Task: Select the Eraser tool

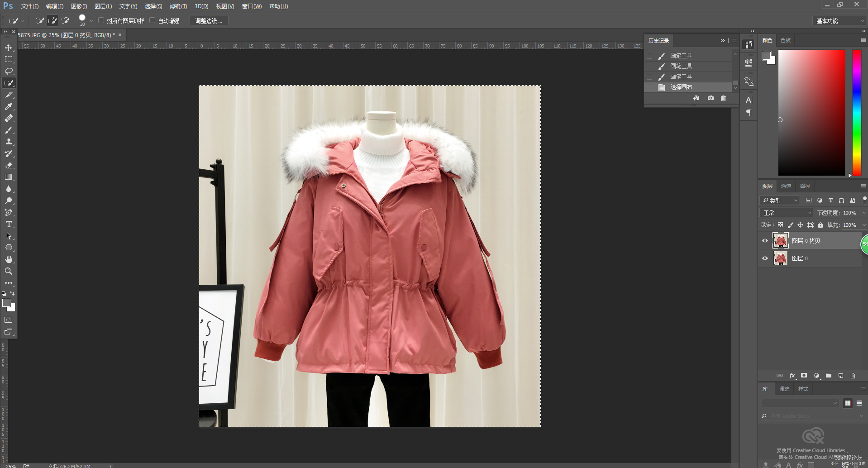Action: tap(9, 165)
